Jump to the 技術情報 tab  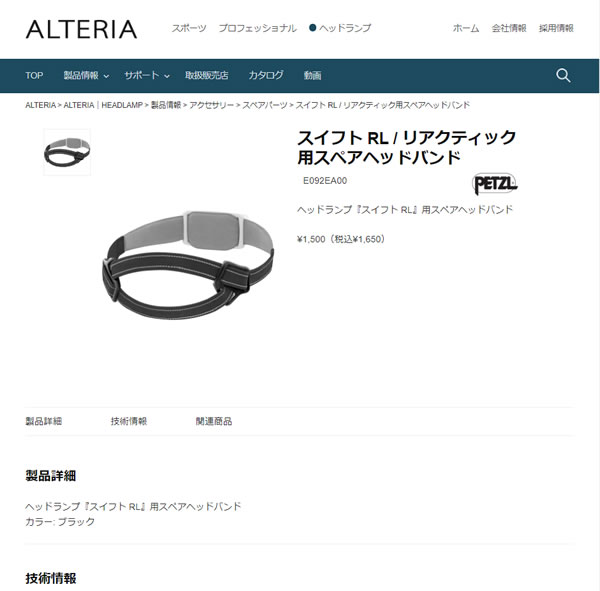(129, 421)
